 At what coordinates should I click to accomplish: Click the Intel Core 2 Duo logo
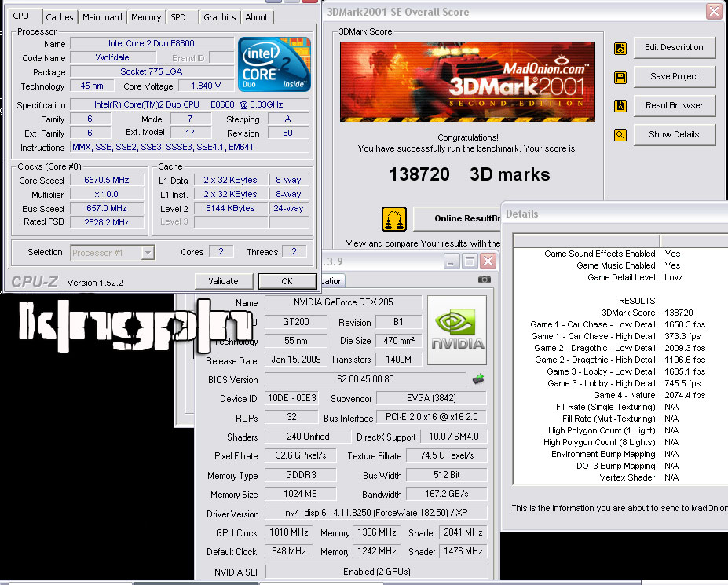pyautogui.click(x=274, y=64)
